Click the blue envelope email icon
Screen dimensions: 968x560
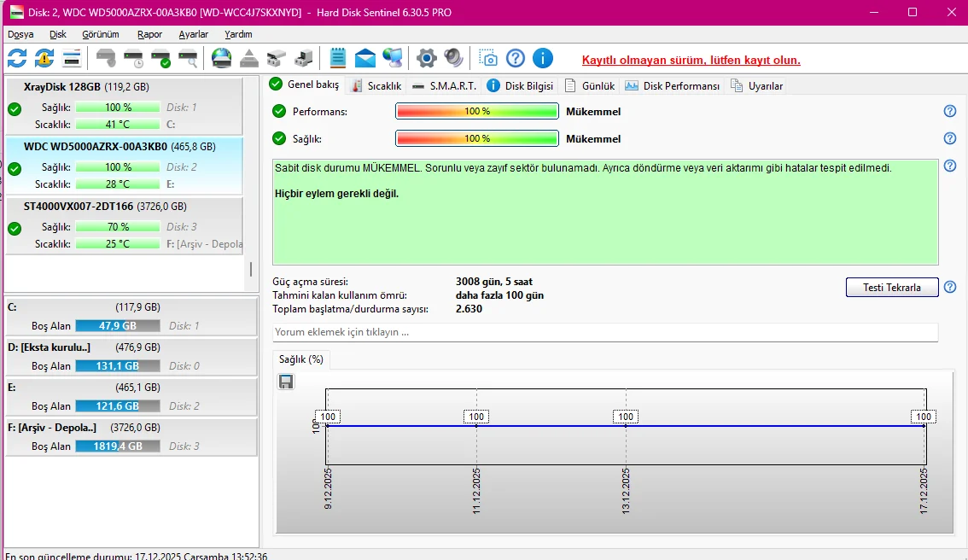point(365,58)
